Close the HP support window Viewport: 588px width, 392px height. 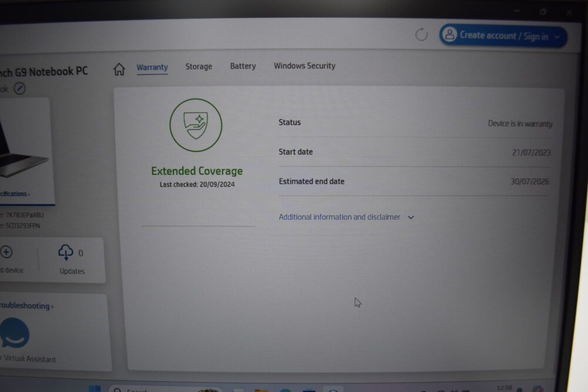coord(569,12)
